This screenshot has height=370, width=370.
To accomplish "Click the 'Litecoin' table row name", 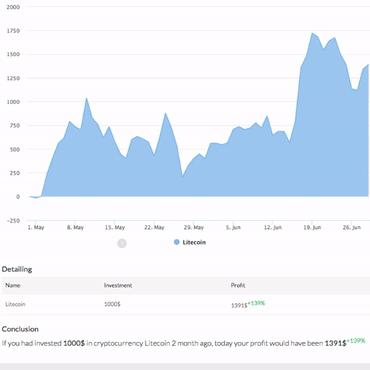I will point(15,304).
